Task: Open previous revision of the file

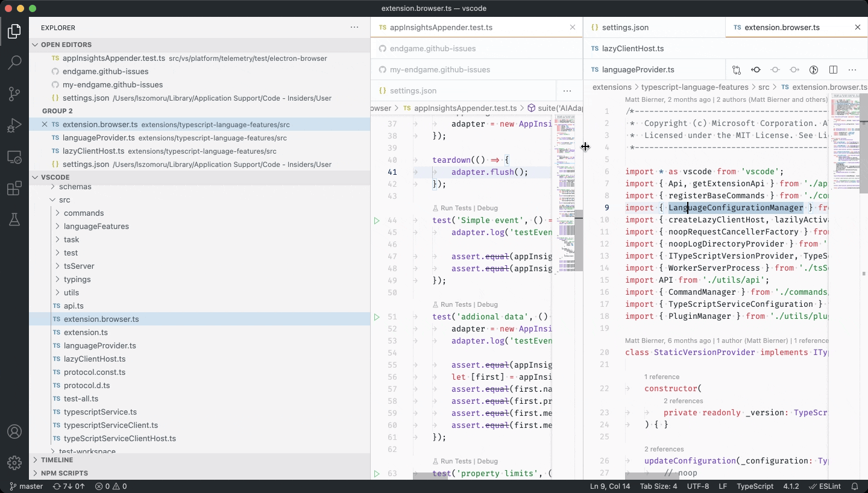Action: (756, 70)
